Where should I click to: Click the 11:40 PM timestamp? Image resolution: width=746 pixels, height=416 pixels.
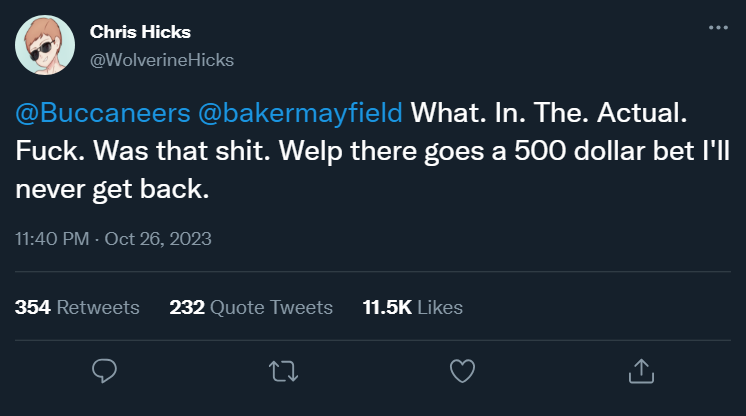pyautogui.click(x=52, y=239)
